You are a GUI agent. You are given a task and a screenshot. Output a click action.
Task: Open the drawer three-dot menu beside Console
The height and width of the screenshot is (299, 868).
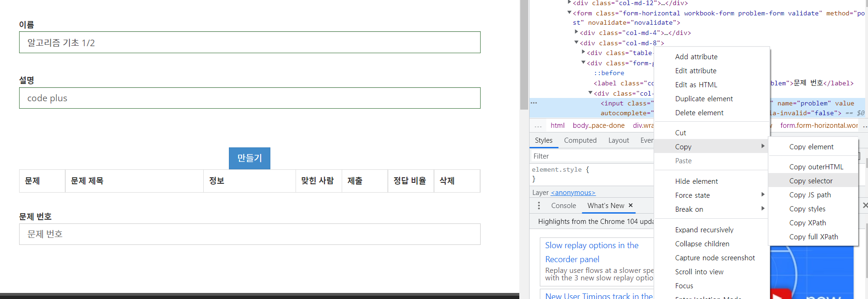(539, 206)
